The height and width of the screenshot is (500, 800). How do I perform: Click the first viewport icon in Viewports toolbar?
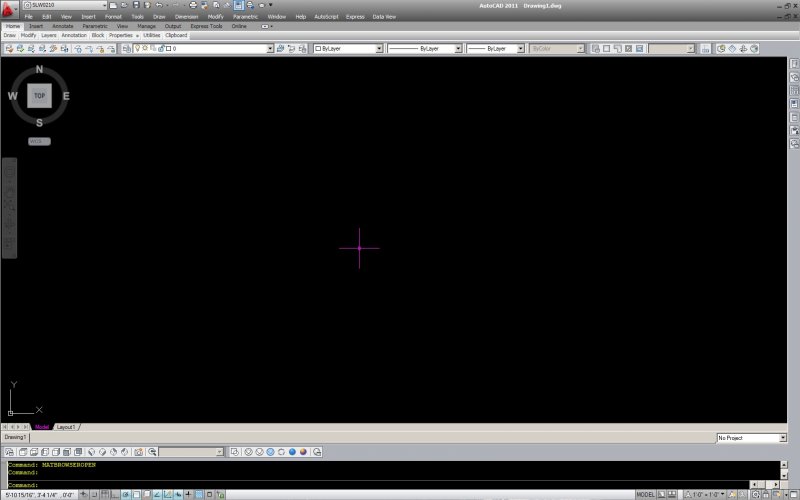click(x=595, y=48)
